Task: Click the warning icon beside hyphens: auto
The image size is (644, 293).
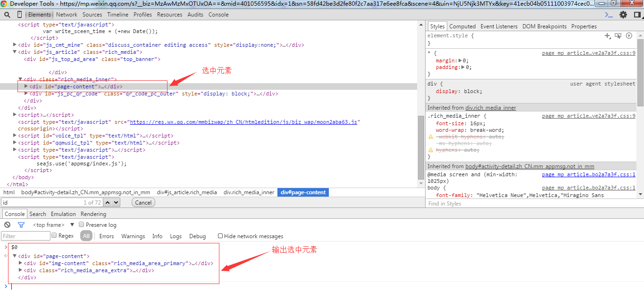Action: coord(430,150)
